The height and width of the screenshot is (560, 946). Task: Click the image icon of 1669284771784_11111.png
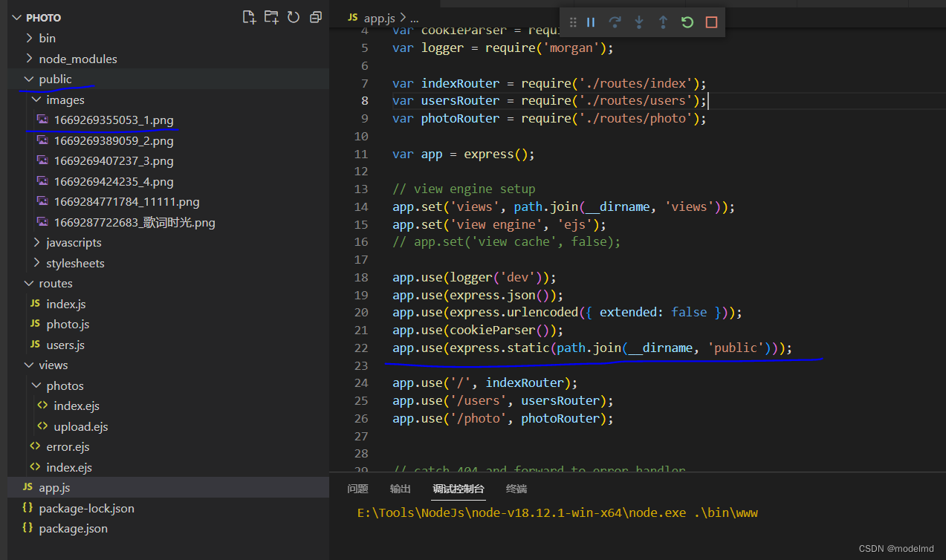click(x=42, y=201)
